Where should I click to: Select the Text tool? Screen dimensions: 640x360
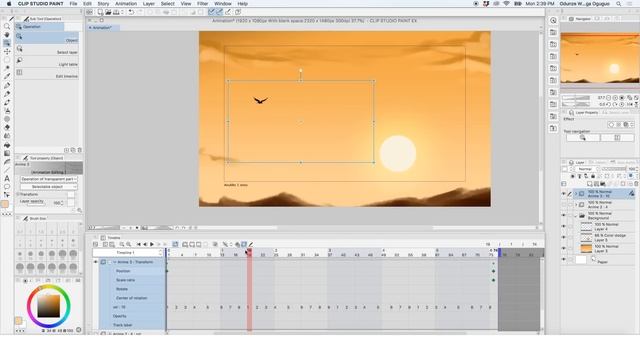7,178
